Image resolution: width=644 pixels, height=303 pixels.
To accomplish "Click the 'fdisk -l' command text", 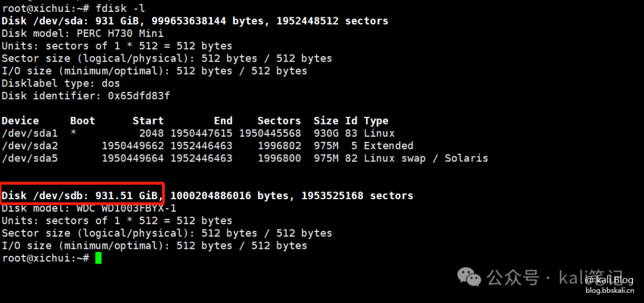I will [120, 8].
